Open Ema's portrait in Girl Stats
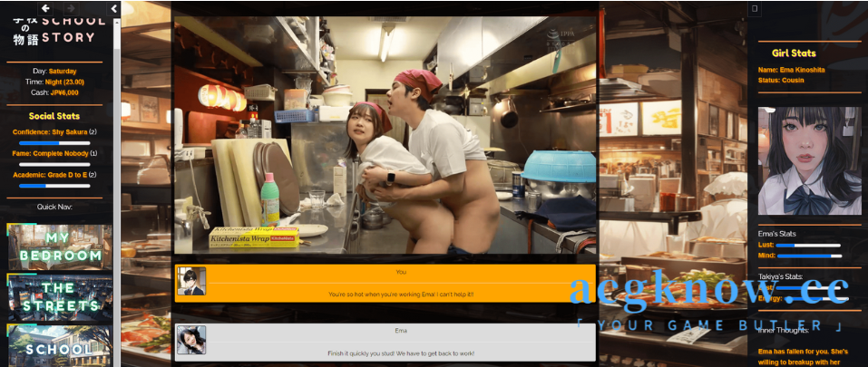Viewport: 868px width, 367px height. point(809,160)
